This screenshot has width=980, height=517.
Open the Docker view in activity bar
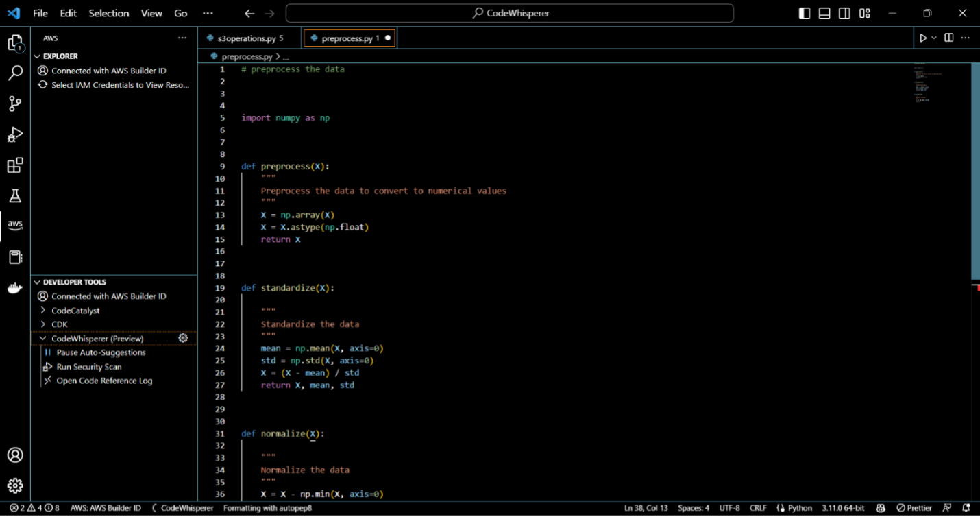pyautogui.click(x=15, y=289)
